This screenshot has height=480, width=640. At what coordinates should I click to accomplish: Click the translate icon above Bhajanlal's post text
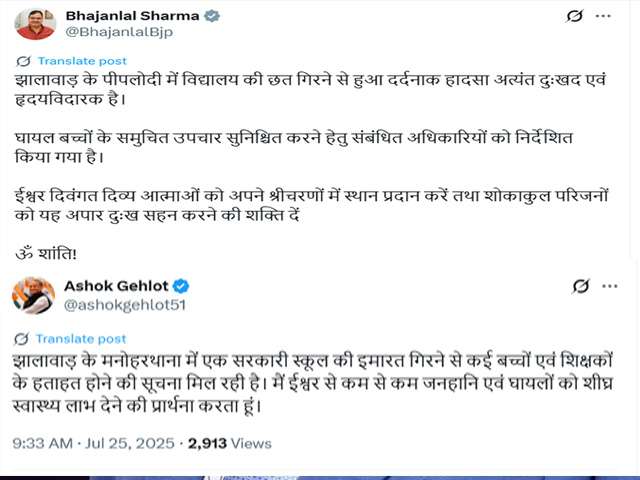coord(20,61)
